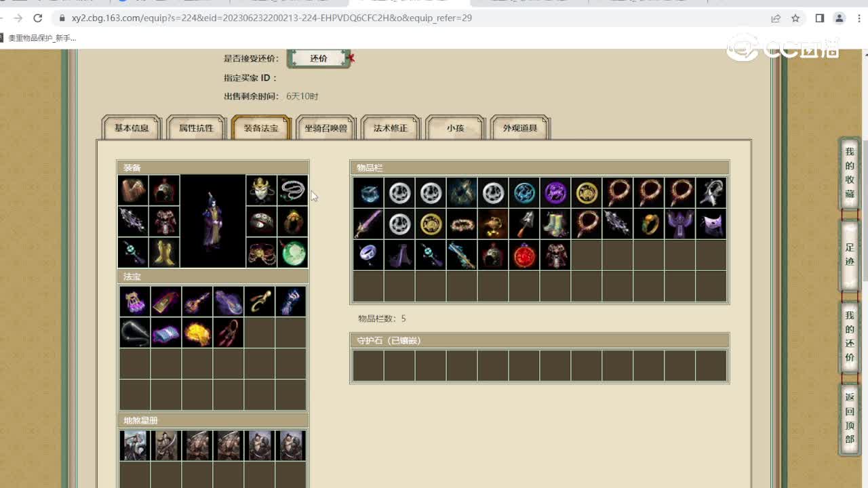Bookmark this page with the star icon
The height and width of the screenshot is (488, 868).
click(x=795, y=18)
